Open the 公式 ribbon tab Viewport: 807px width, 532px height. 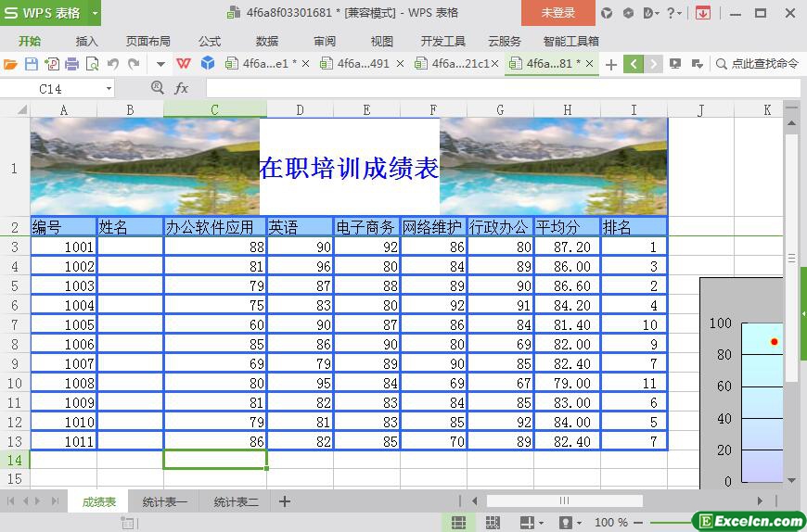[x=210, y=41]
